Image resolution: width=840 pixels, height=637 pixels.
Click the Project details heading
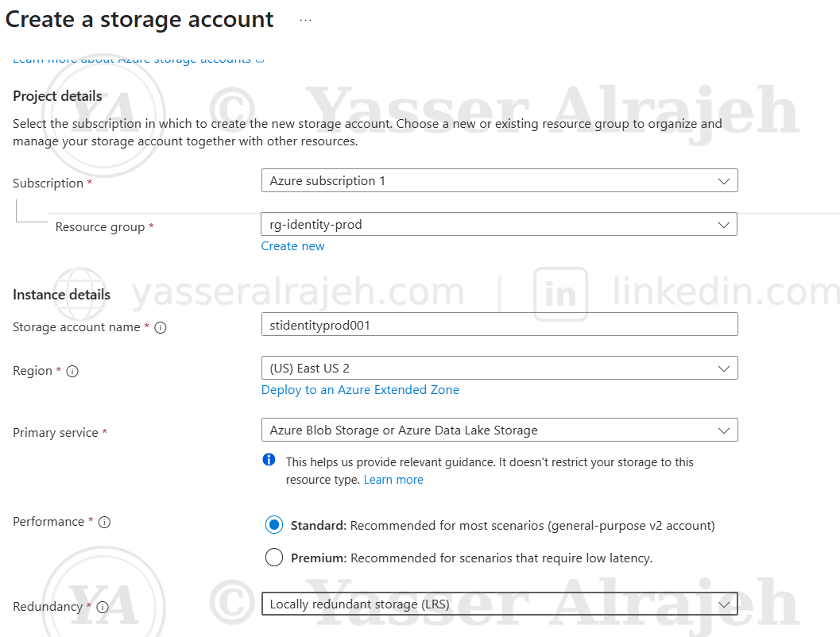pyautogui.click(x=57, y=96)
